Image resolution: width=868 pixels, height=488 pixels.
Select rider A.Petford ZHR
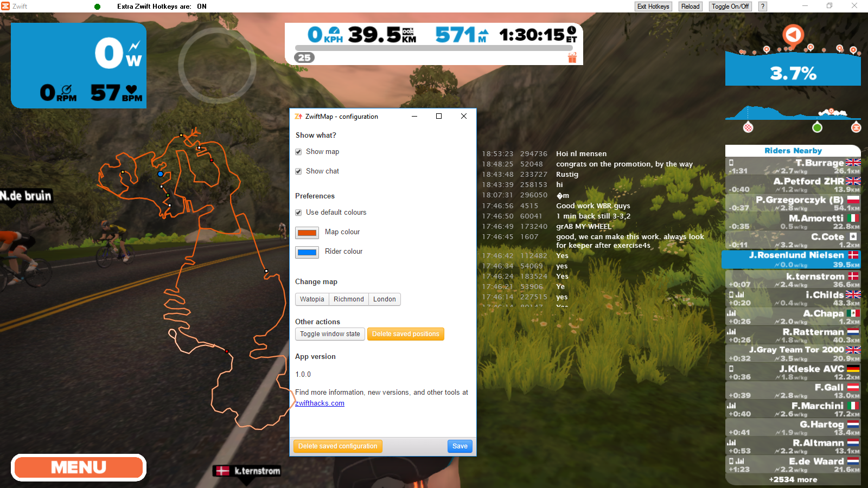click(x=793, y=185)
